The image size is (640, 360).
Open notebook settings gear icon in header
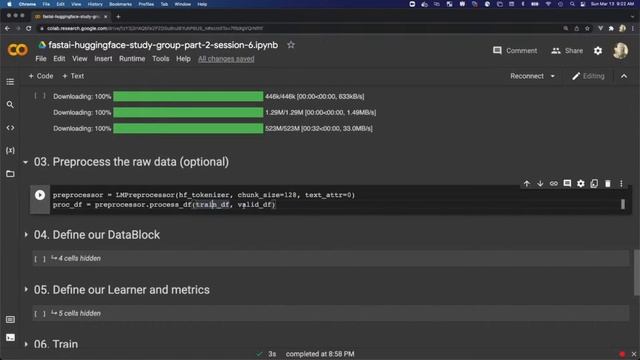click(598, 51)
